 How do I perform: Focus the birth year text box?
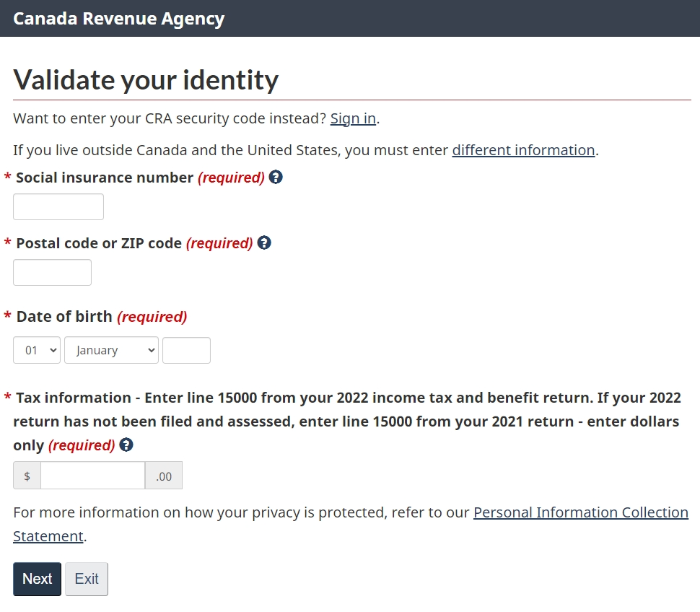pos(187,351)
